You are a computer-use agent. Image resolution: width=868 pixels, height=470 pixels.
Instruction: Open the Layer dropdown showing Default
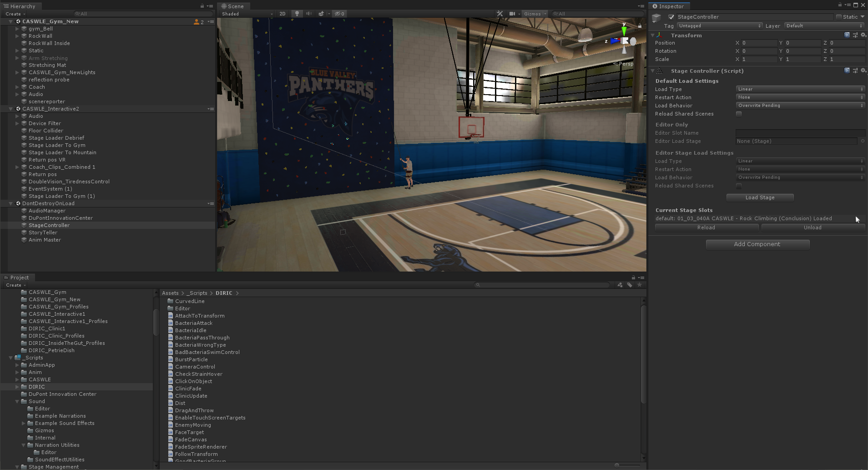tap(824, 26)
